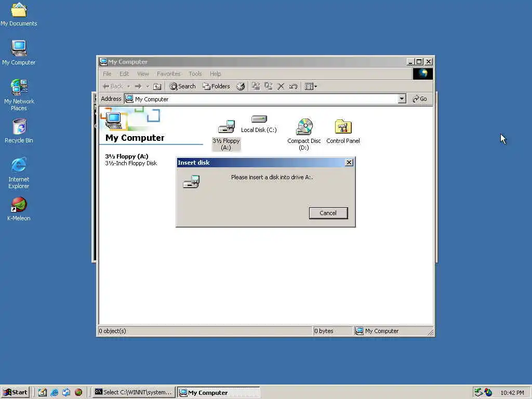The image size is (532, 399).
Task: Open the Forward history dropdown arrow
Action: [147, 87]
